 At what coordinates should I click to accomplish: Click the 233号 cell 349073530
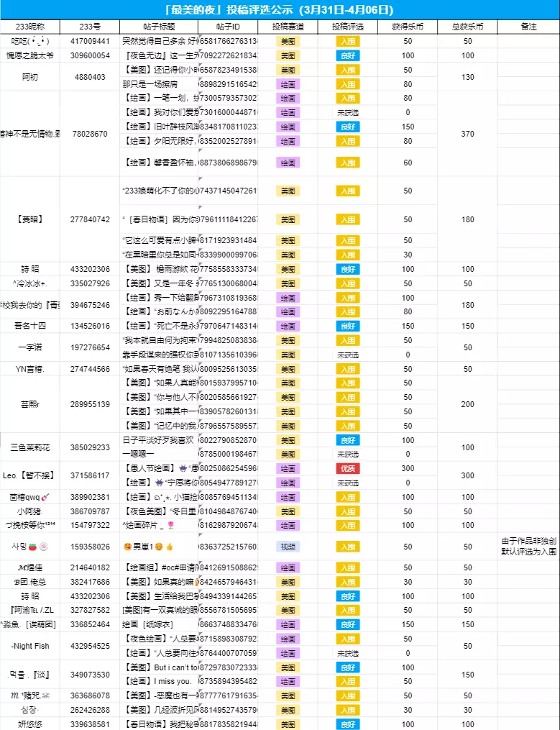(90, 675)
